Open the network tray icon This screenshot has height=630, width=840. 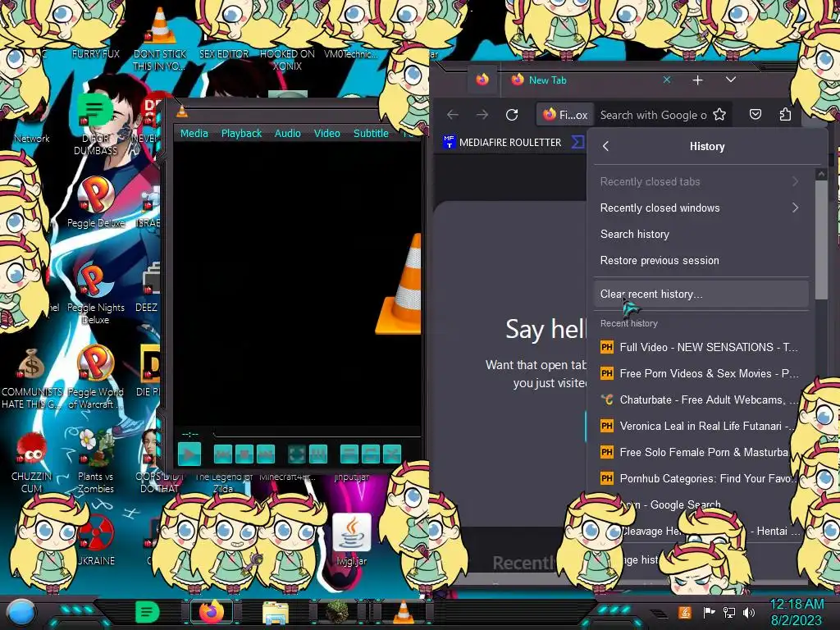[729, 612]
